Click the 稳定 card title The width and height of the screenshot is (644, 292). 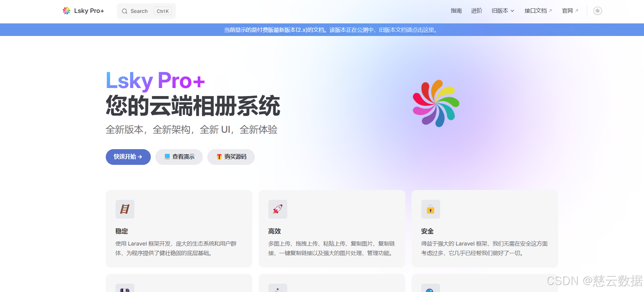coord(122,231)
